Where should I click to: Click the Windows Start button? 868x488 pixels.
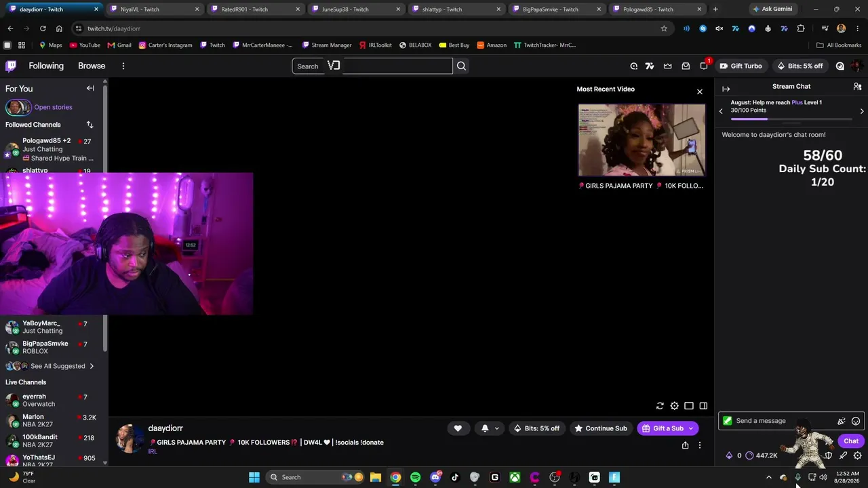(x=254, y=477)
